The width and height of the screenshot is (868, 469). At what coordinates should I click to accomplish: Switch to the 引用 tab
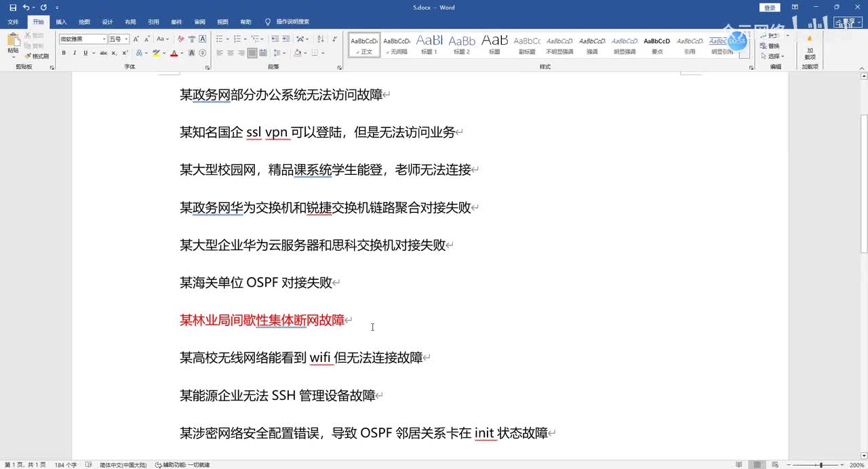click(x=153, y=22)
